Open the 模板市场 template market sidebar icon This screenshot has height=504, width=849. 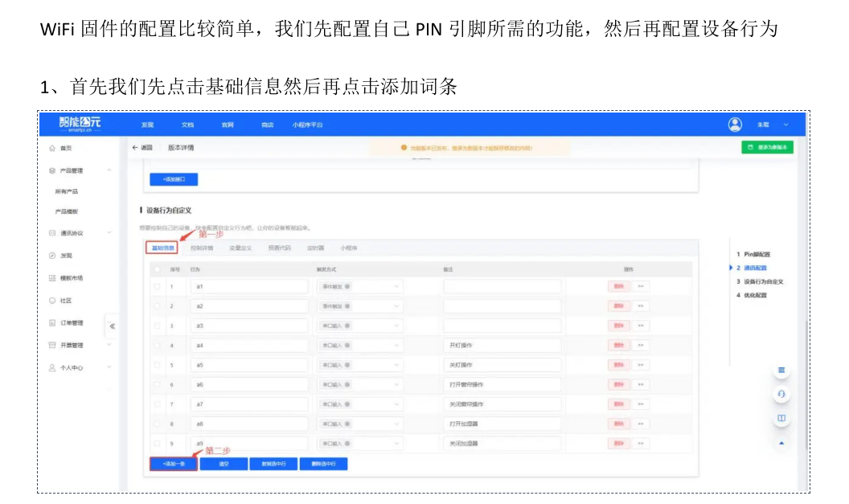[51, 277]
